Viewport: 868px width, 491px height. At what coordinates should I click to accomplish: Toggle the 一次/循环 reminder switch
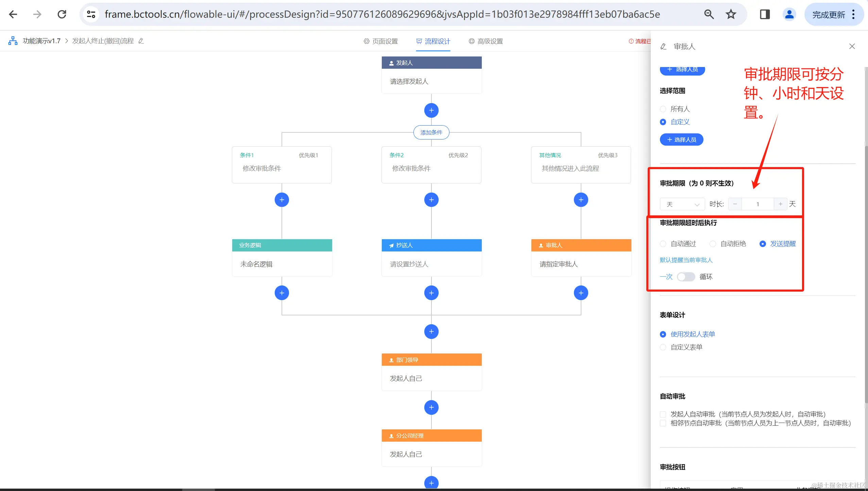tap(685, 277)
